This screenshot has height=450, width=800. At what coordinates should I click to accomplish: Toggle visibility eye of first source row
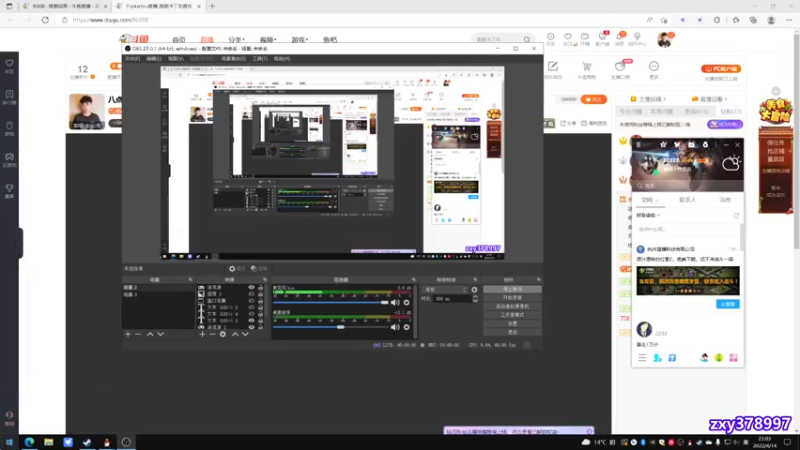252,288
